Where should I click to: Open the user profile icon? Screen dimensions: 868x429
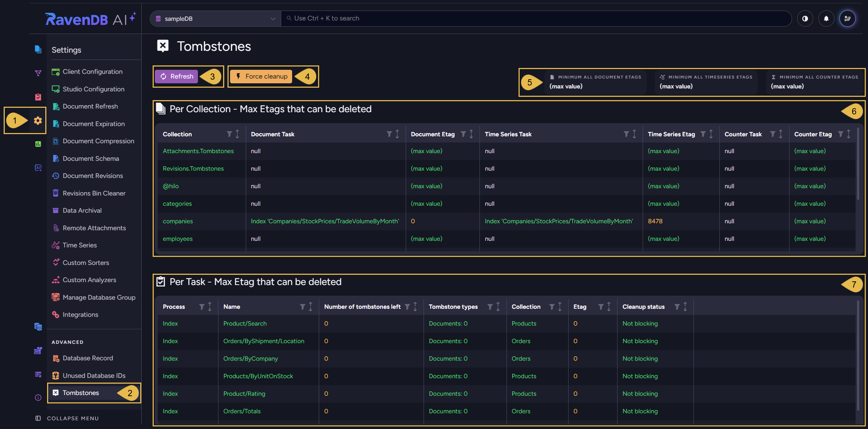847,19
